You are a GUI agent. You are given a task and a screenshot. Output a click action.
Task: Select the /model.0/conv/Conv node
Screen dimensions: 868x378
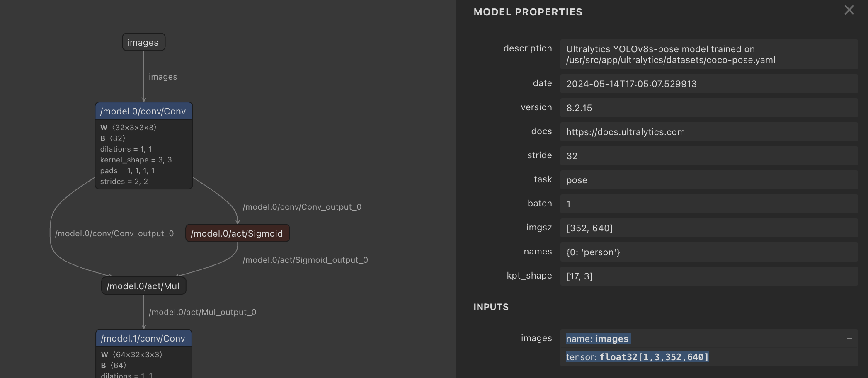(143, 111)
